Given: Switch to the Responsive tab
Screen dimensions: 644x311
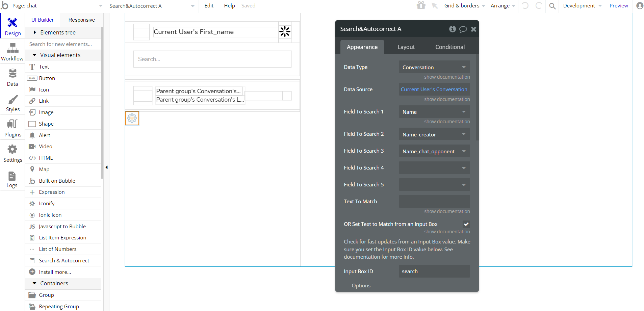Looking at the screenshot, I should click(x=81, y=20).
